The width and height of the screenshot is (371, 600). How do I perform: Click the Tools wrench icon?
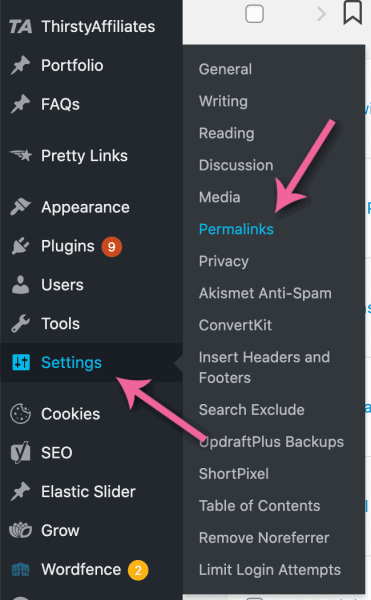click(x=20, y=323)
